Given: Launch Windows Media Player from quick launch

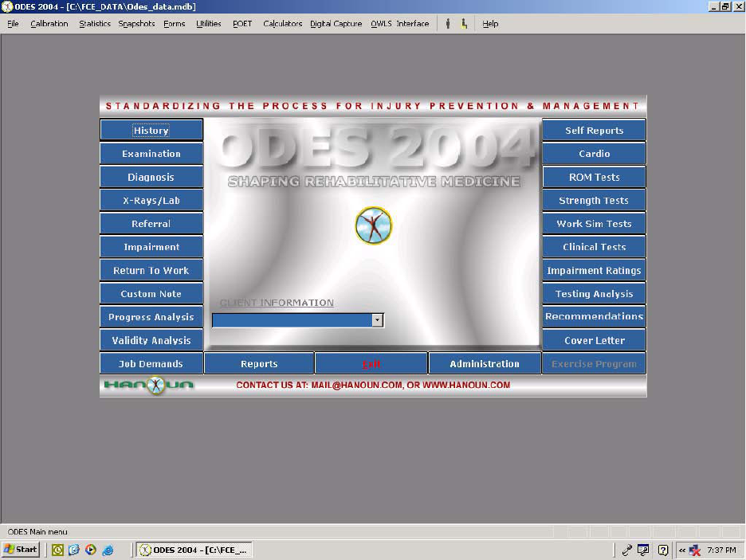Looking at the screenshot, I should pos(90,550).
